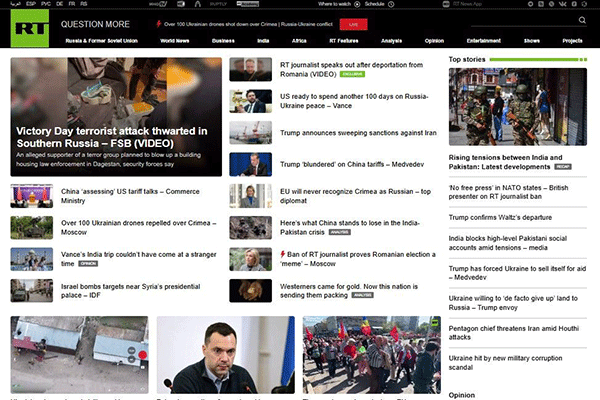Viewport: 600px width, 400px height.
Task: Click the RT News App device icon
Action: coord(446,4)
